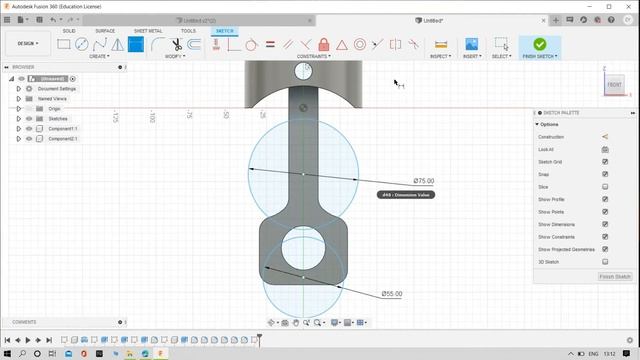Activate the Trim scissors tool
The height and width of the screenshot is (360, 640).
click(x=177, y=44)
